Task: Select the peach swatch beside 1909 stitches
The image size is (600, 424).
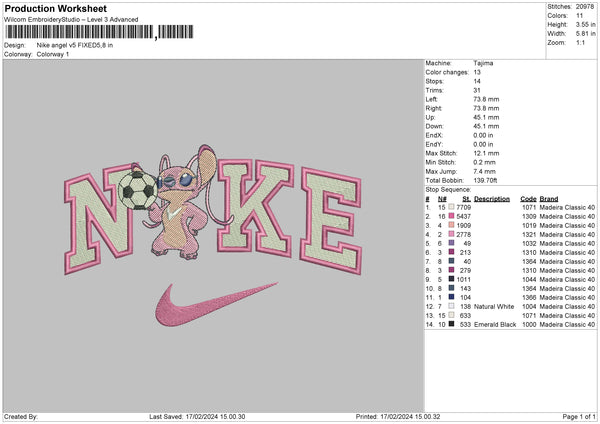Action: pyautogui.click(x=452, y=225)
